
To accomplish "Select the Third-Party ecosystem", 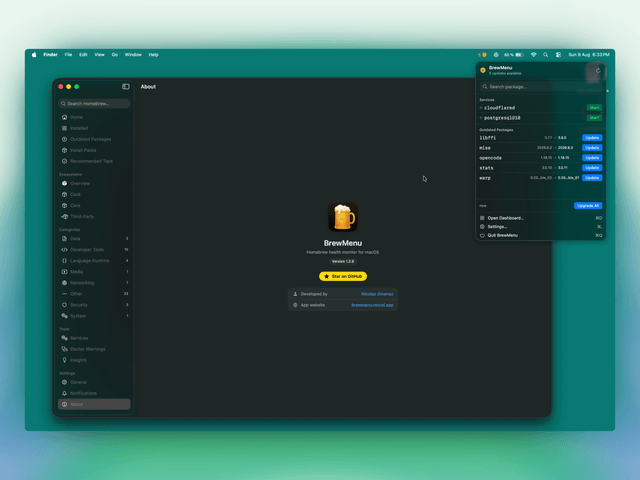I will [x=94, y=216].
